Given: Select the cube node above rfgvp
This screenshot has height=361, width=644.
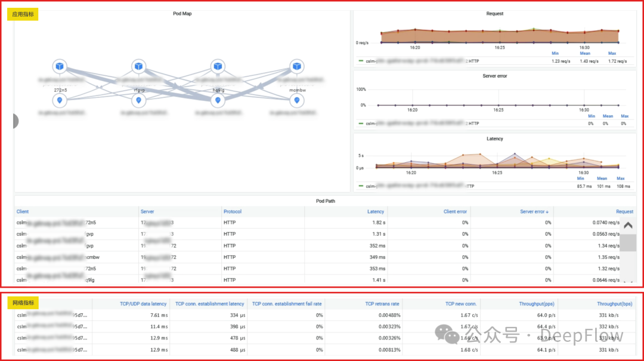Looking at the screenshot, I should pyautogui.click(x=138, y=66).
